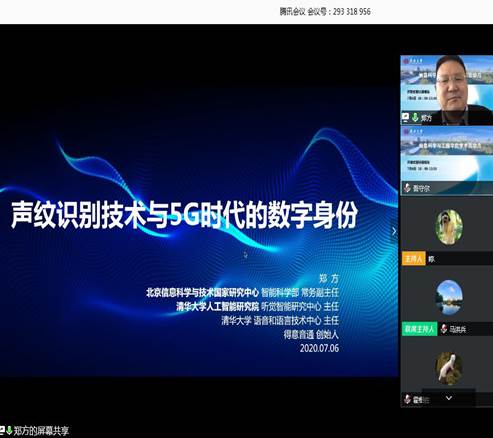Click the muted microphone icon on the second video tile
493x438 pixels.
[x=407, y=188]
